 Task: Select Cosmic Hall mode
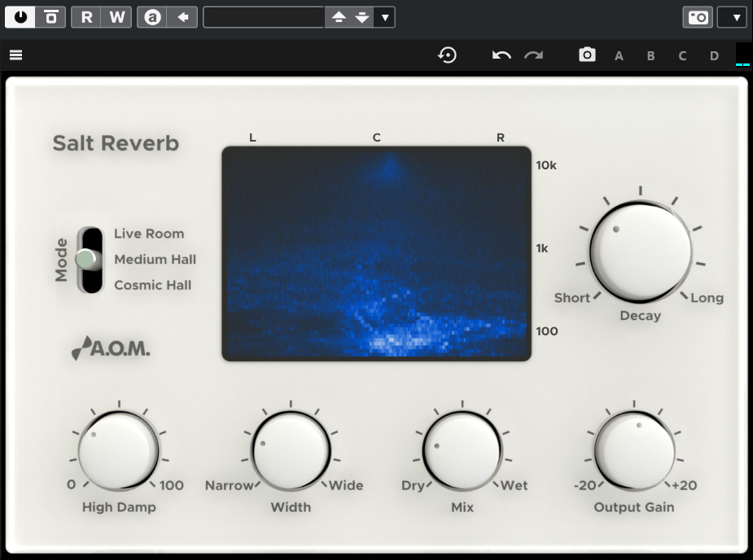(153, 285)
